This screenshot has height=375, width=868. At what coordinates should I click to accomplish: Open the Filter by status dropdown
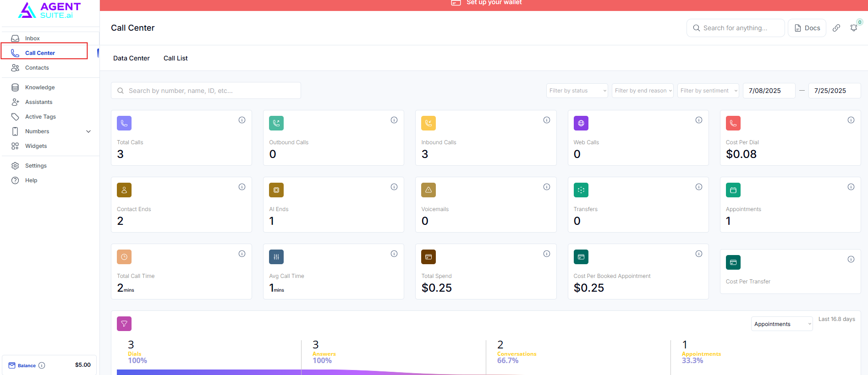(x=577, y=91)
